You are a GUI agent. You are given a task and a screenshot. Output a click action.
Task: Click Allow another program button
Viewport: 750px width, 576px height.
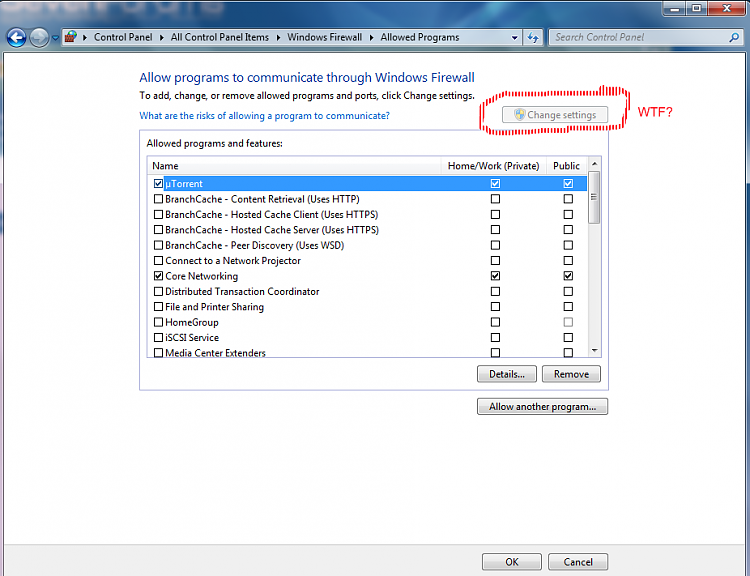[542, 407]
